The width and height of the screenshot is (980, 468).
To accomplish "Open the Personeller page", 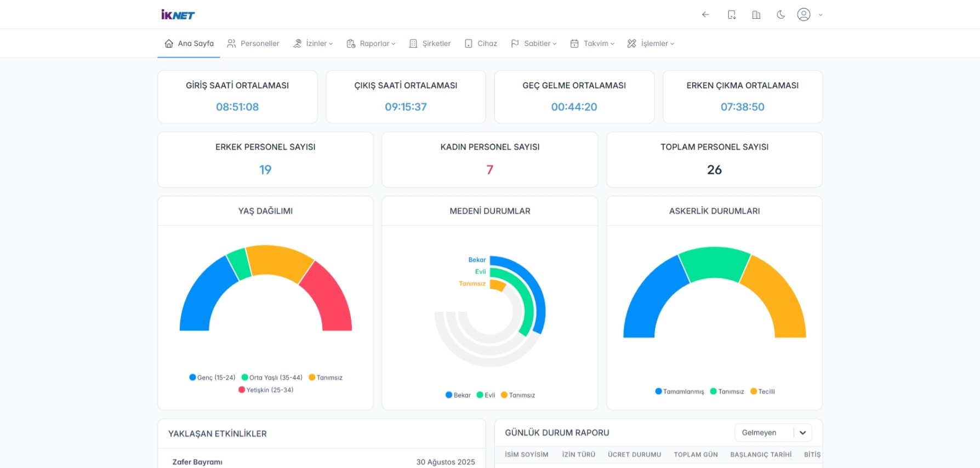I will tap(253, 43).
